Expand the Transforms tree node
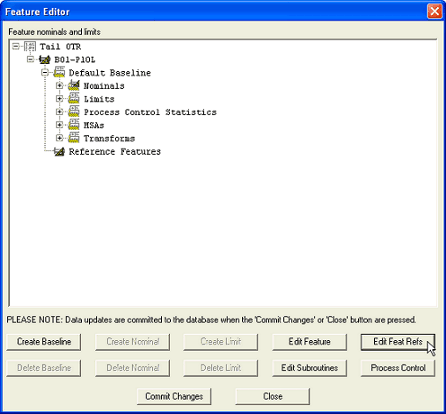 click(x=59, y=138)
